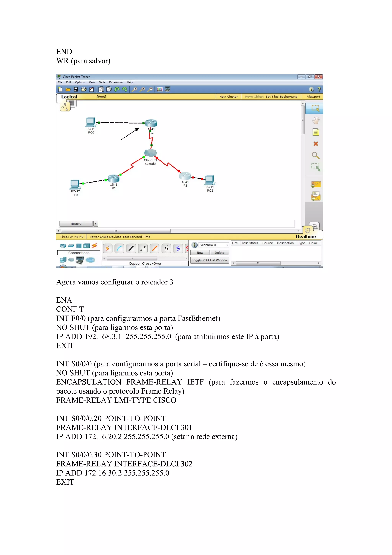Viewport: 392px width, 555px height.
Task: Pick the Phone line connection
Action: [166, 248]
